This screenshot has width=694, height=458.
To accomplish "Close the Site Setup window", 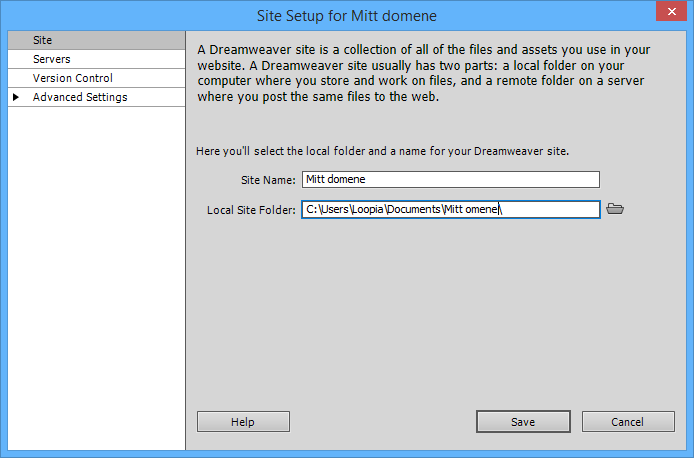I will [671, 11].
